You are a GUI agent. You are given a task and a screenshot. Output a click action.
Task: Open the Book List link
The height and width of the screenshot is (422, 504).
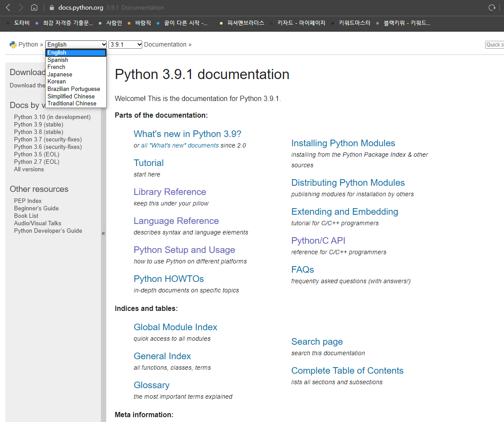(x=26, y=216)
